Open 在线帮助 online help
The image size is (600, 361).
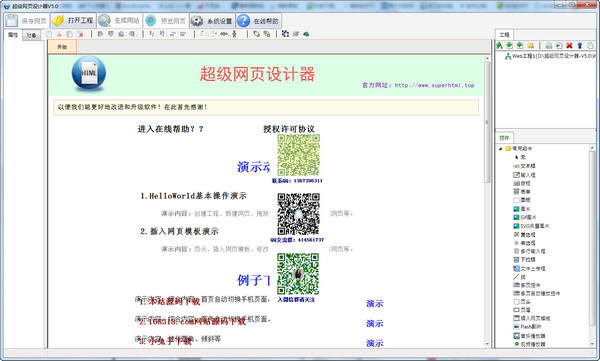pyautogui.click(x=259, y=21)
